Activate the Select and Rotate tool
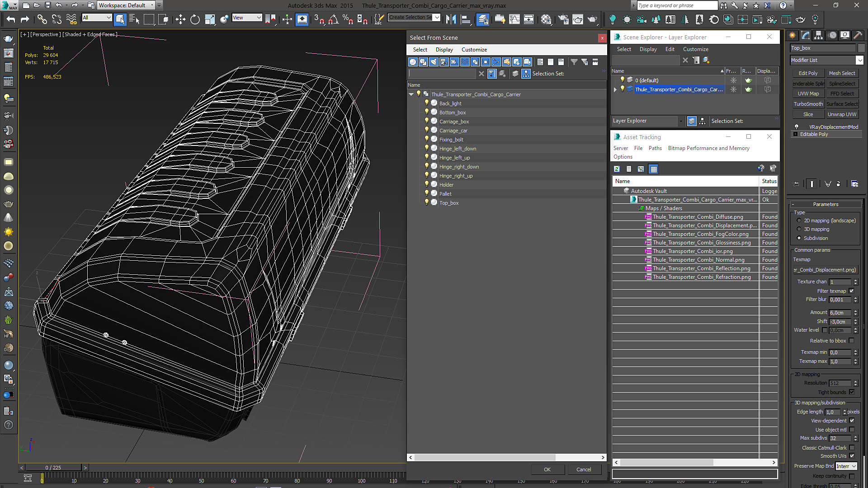The height and width of the screenshot is (488, 868). pyautogui.click(x=195, y=19)
